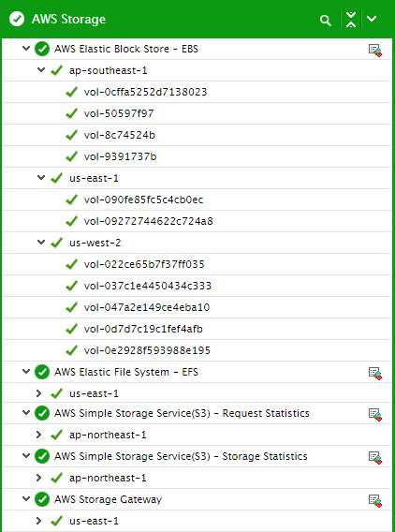Select volume vol-037c1e4450434c333
This screenshot has height=532, width=395.
pyautogui.click(x=148, y=286)
